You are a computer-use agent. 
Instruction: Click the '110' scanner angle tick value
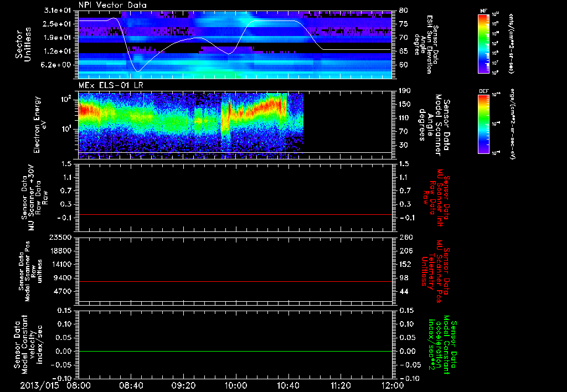[405, 118]
